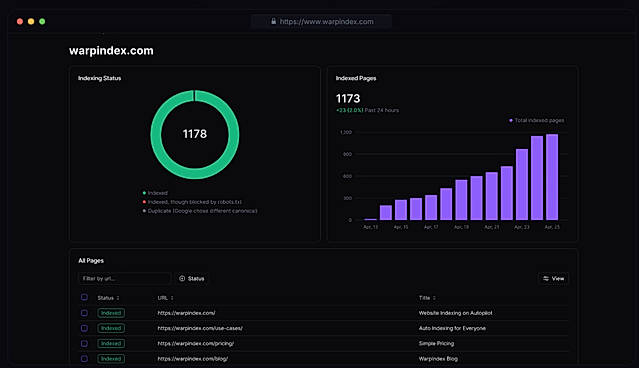The width and height of the screenshot is (639, 368).
Task: Click title 'Simple Pricing'
Action: pyautogui.click(x=436, y=344)
